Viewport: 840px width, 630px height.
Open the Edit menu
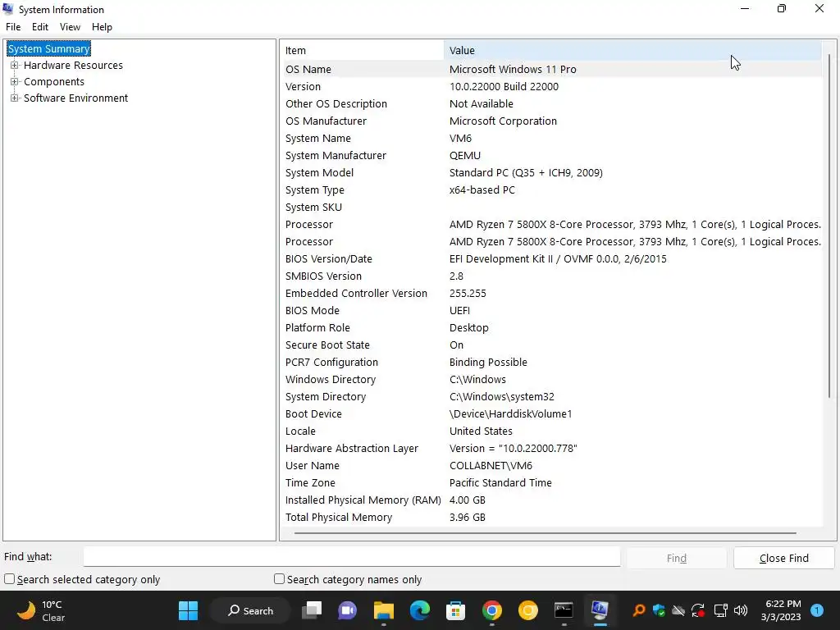(40, 27)
